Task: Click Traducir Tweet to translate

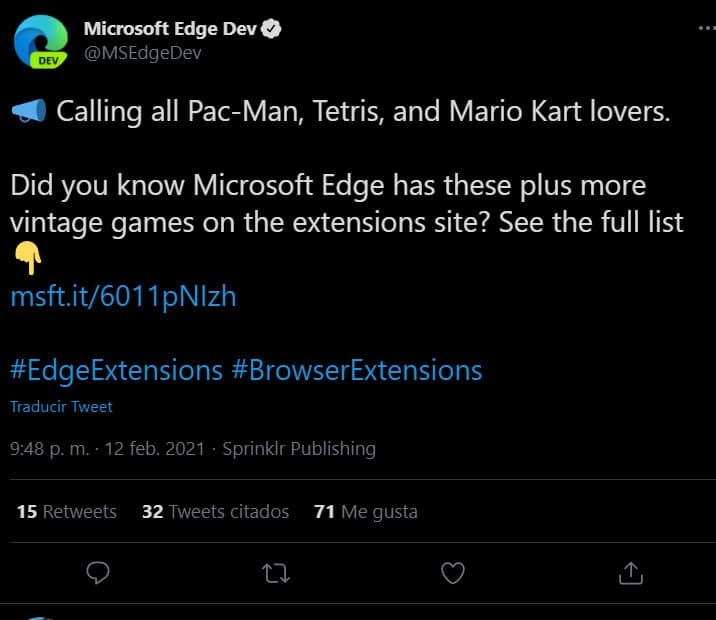Action: coord(61,407)
